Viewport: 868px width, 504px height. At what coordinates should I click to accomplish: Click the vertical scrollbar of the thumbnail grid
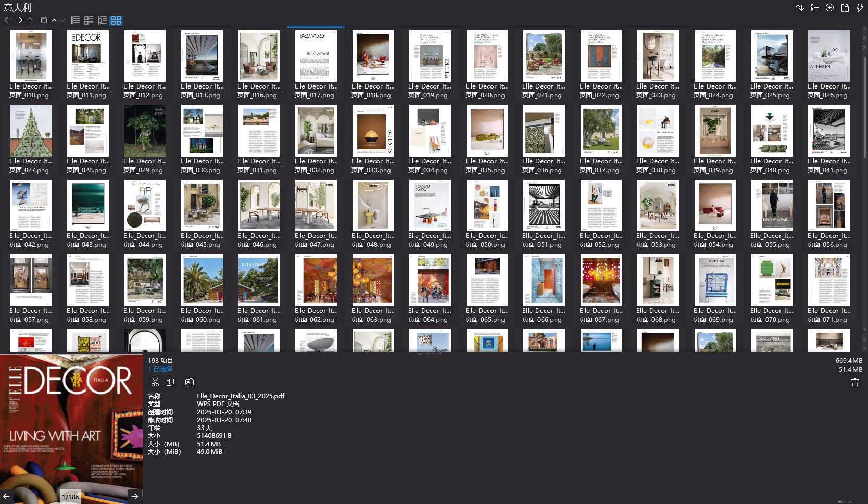(864, 156)
